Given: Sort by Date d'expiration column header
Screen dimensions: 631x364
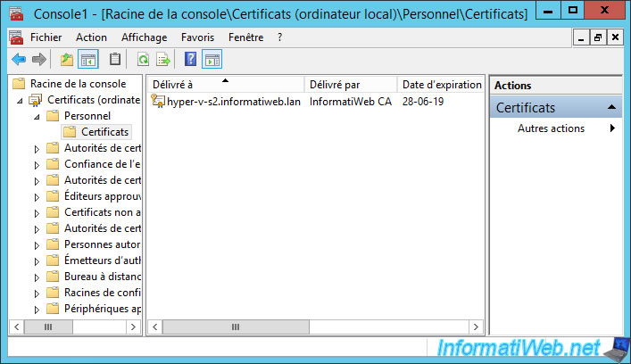Looking at the screenshot, I should [441, 85].
